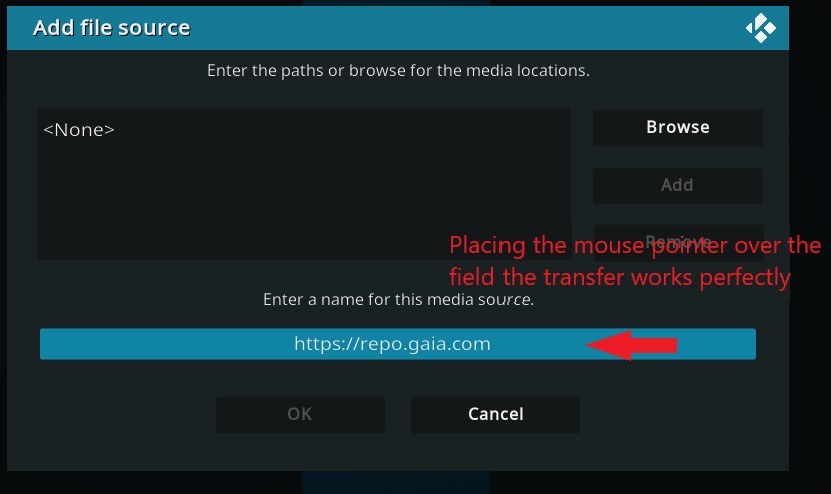Click red text "field the transfer works perfectly"
This screenshot has width=831, height=494.
pyautogui.click(x=620, y=277)
